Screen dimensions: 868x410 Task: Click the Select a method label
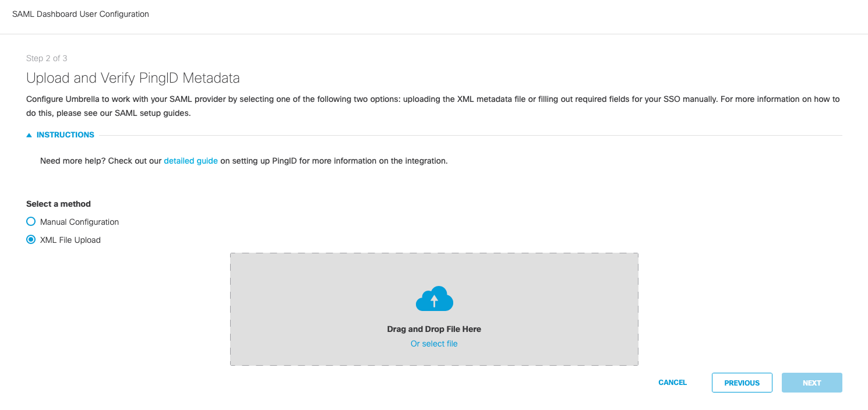click(58, 204)
